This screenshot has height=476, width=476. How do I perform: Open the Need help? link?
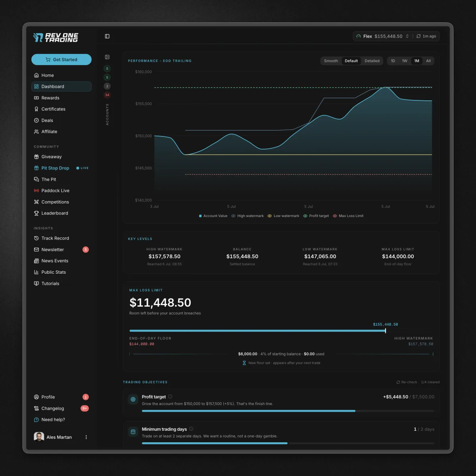pos(61,420)
